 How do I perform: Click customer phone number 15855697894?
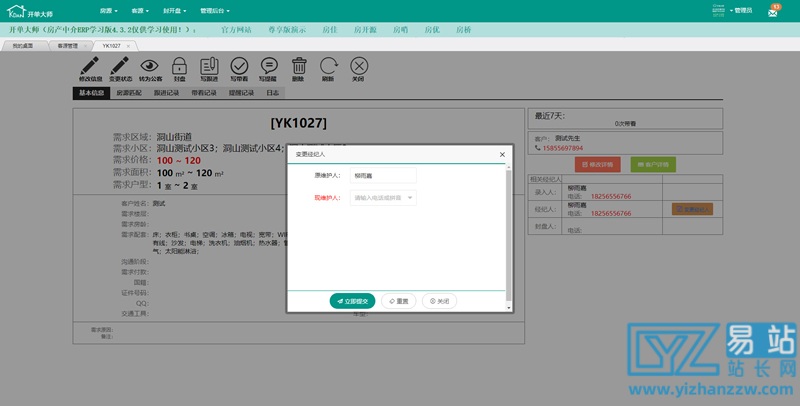point(563,148)
